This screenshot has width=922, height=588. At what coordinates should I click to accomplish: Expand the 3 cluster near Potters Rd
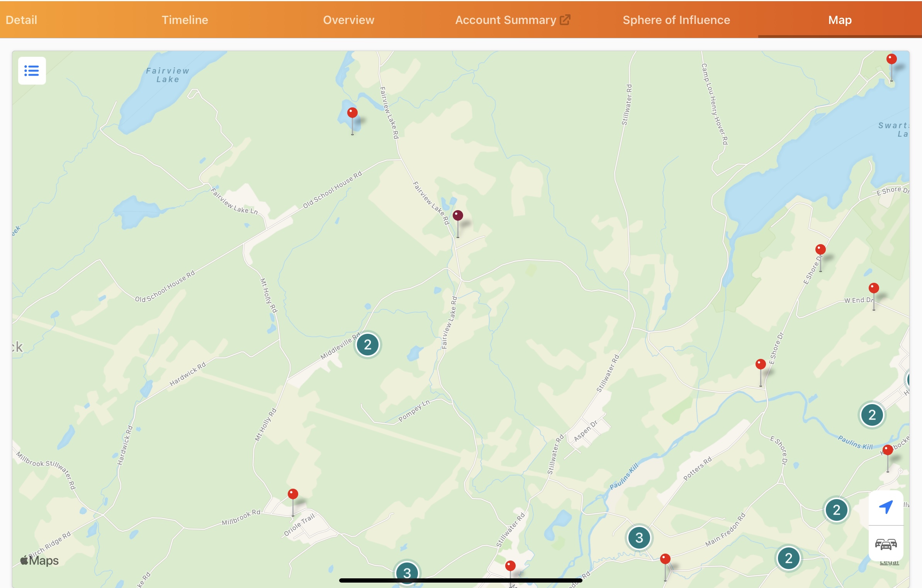click(639, 538)
